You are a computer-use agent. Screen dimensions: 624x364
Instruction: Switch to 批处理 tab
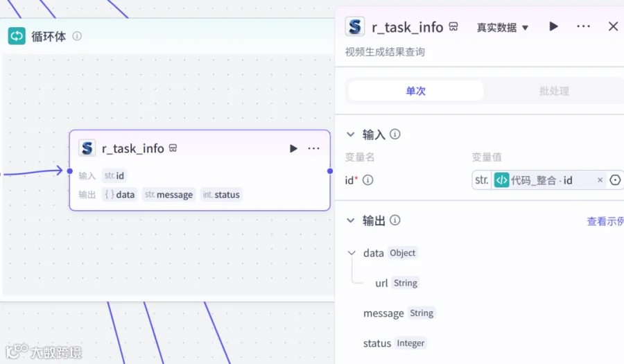554,91
